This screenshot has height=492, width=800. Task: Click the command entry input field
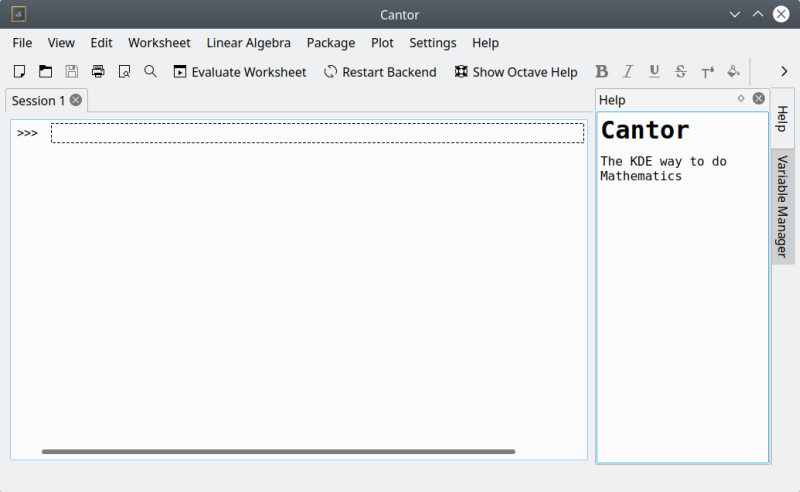tap(317, 133)
